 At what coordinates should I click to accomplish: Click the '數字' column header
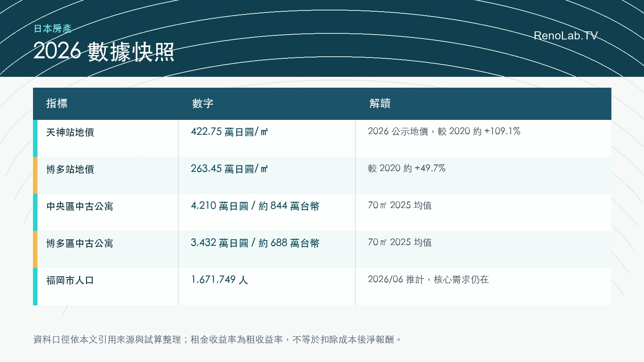202,103
